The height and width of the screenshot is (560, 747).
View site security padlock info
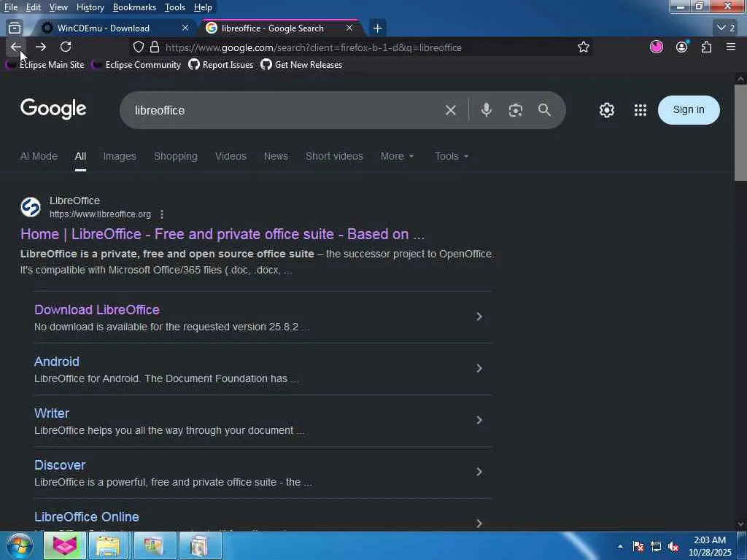pos(155,47)
